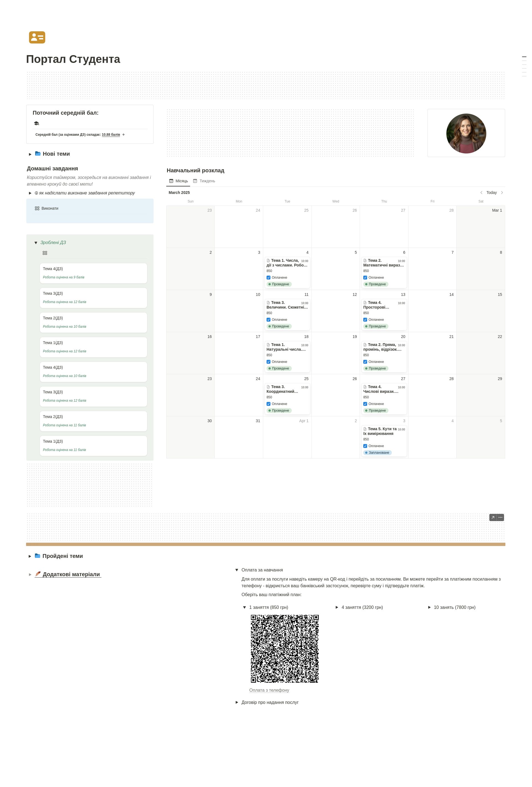
Task: Click the Виконати gallery view icon
Action: coord(37,208)
